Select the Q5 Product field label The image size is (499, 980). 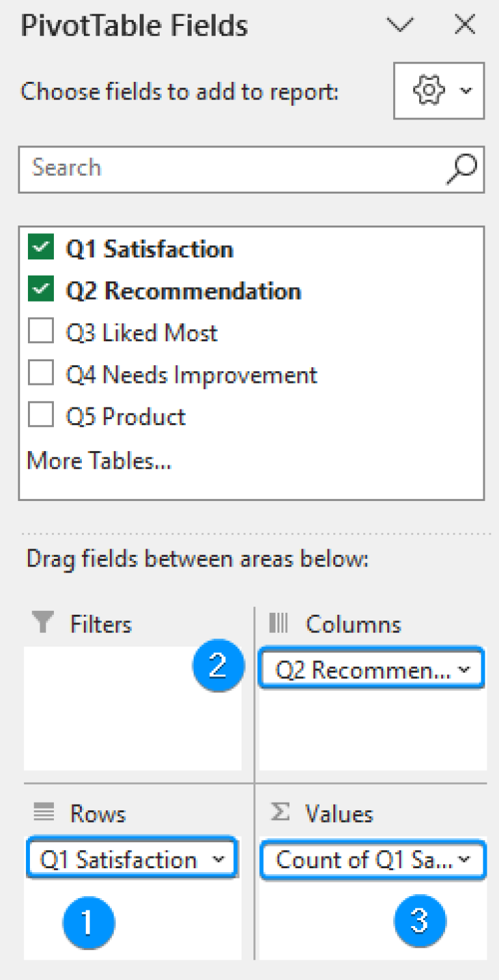pyautogui.click(x=126, y=417)
